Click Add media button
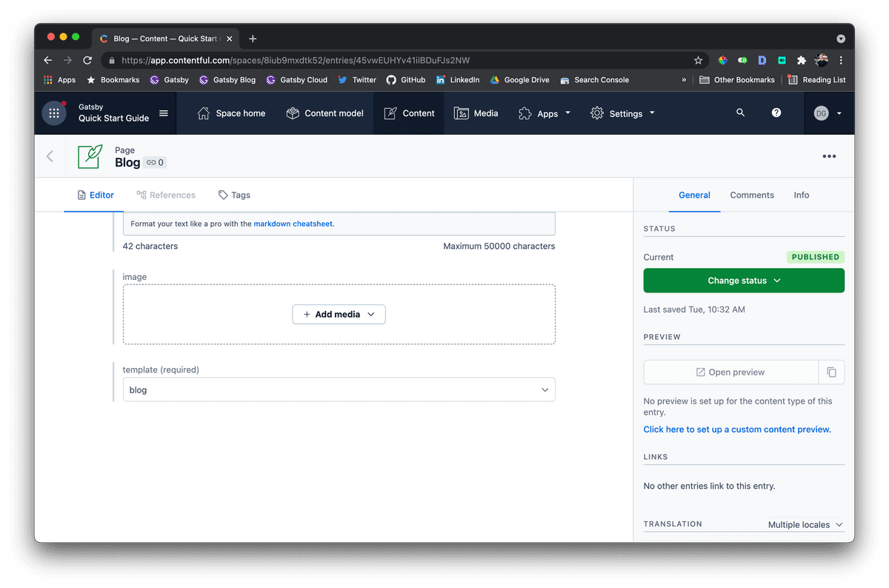Screen dimensions: 889x588 pos(339,314)
